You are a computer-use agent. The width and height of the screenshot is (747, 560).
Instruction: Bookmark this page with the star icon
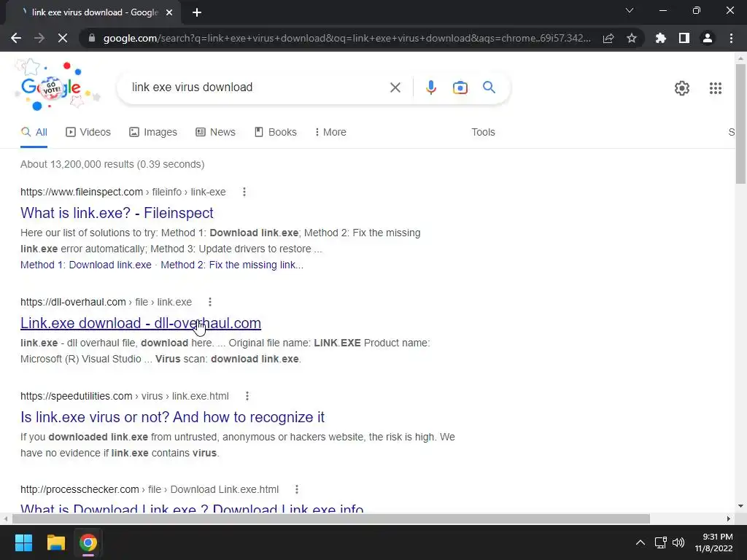tap(632, 38)
